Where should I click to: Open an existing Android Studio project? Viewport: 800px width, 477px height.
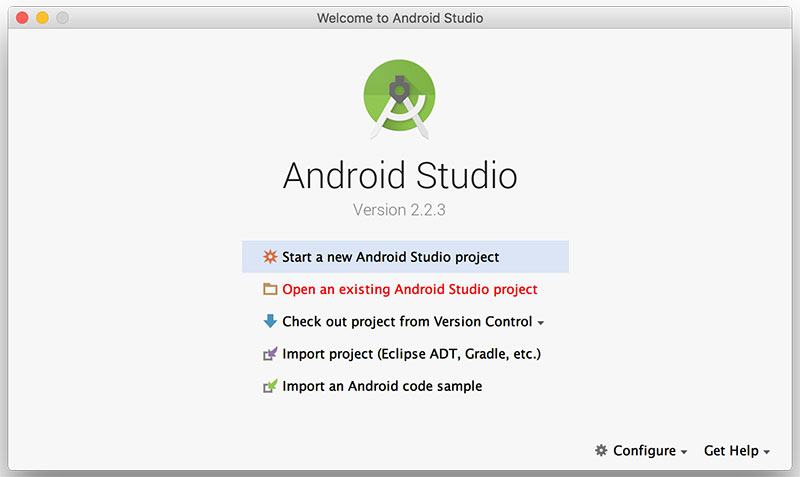(410, 289)
